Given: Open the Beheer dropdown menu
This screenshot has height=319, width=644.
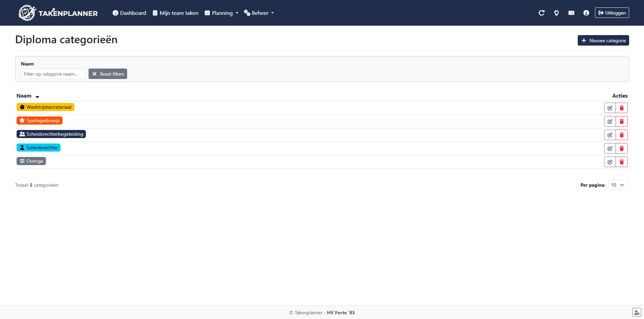Looking at the screenshot, I should click(x=259, y=13).
